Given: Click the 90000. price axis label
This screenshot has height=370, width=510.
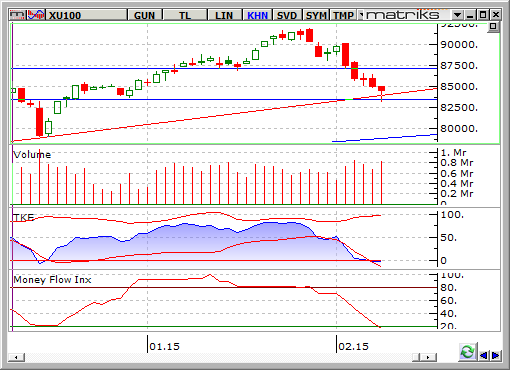Looking at the screenshot, I should coord(459,45).
